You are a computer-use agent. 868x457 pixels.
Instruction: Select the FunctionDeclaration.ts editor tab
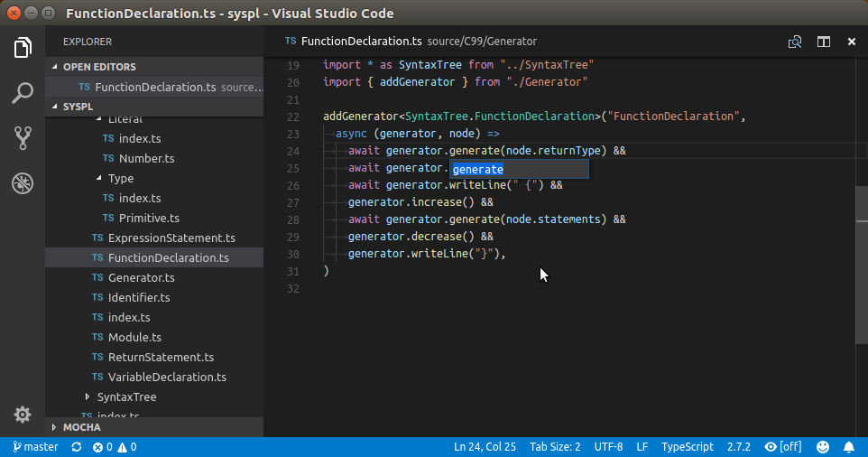point(361,42)
